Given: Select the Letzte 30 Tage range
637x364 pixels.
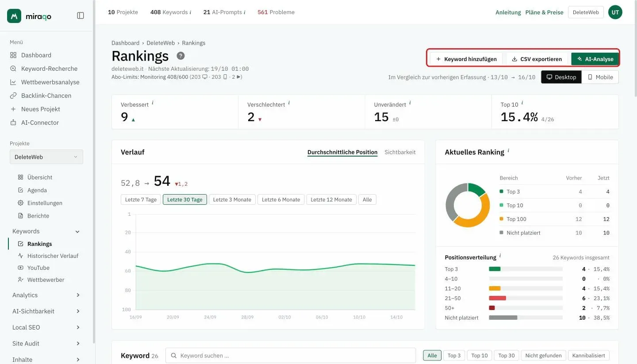Looking at the screenshot, I should click(x=185, y=199).
